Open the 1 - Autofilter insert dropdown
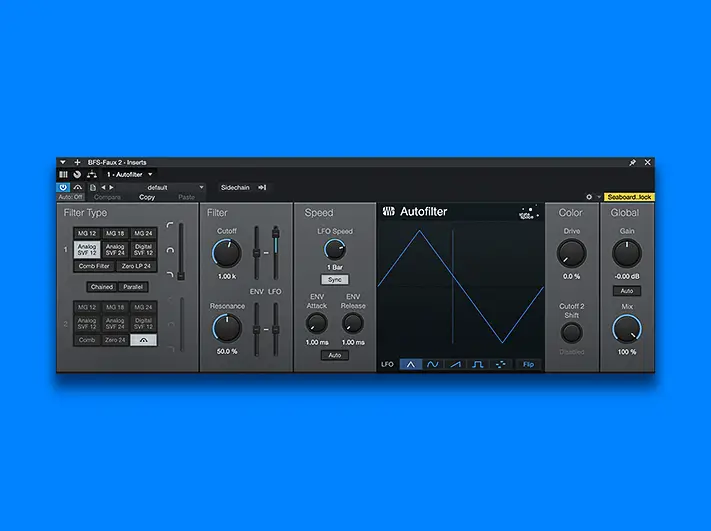 pyautogui.click(x=130, y=174)
